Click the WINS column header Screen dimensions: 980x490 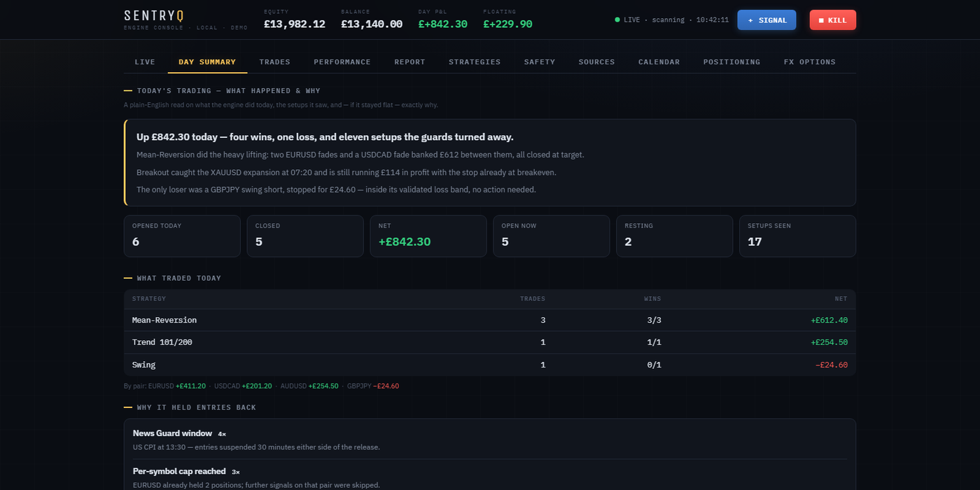pyautogui.click(x=652, y=299)
